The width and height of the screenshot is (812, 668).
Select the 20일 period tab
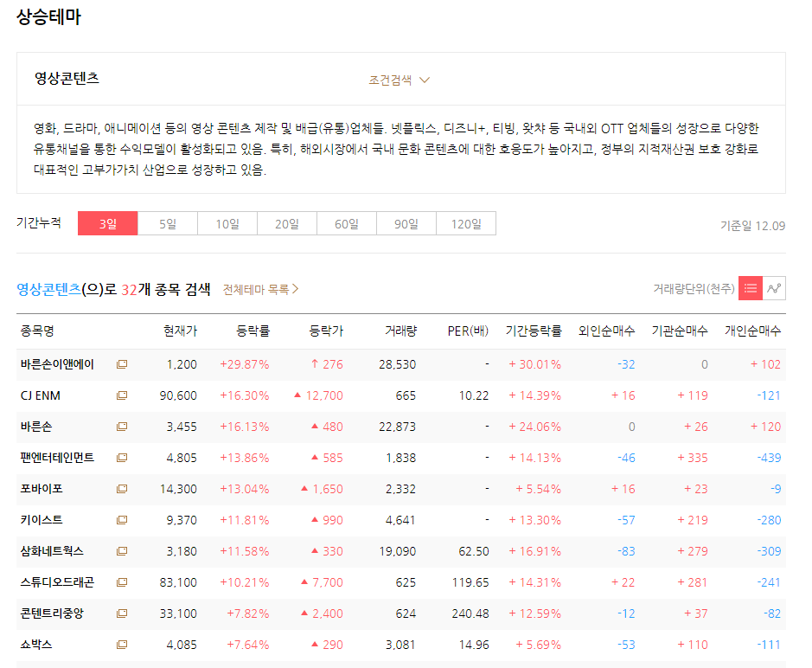tap(287, 223)
